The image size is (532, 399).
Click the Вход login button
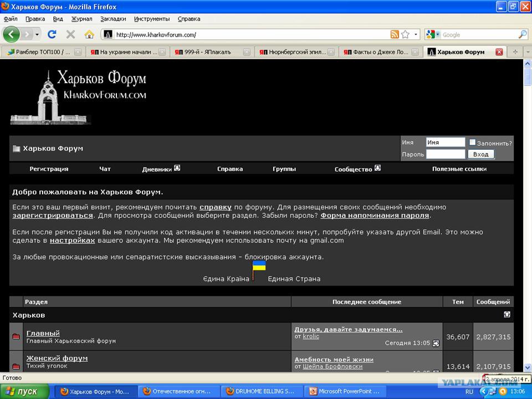point(481,155)
